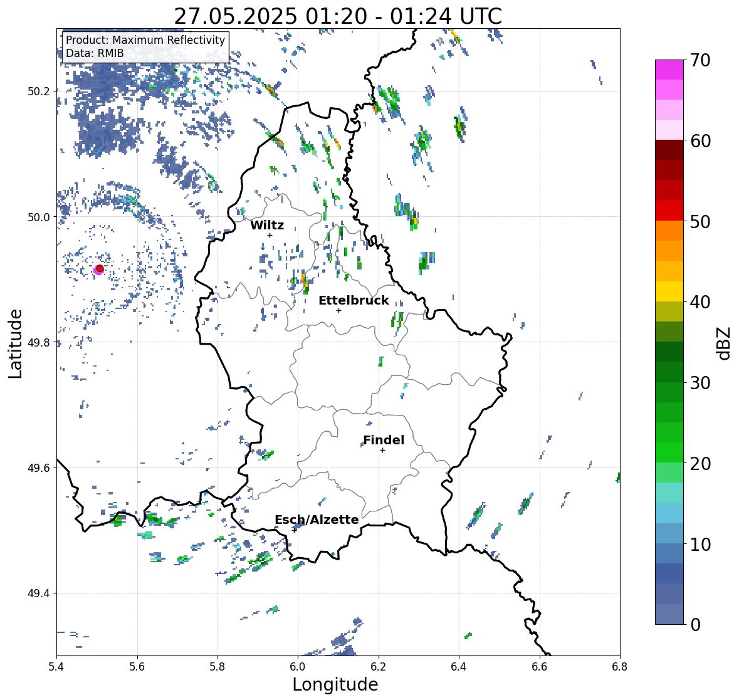Click the 'Data: RMIB' text
The width and height of the screenshot is (739, 700).
point(95,53)
